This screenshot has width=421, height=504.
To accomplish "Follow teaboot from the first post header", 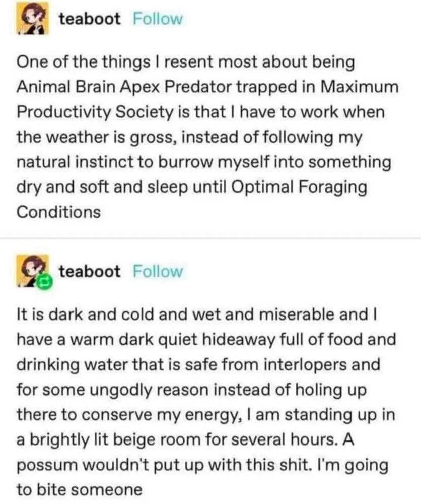I will (158, 19).
